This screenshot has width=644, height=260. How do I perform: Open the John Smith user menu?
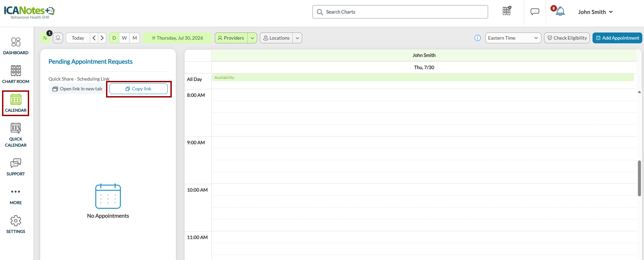[x=595, y=12]
